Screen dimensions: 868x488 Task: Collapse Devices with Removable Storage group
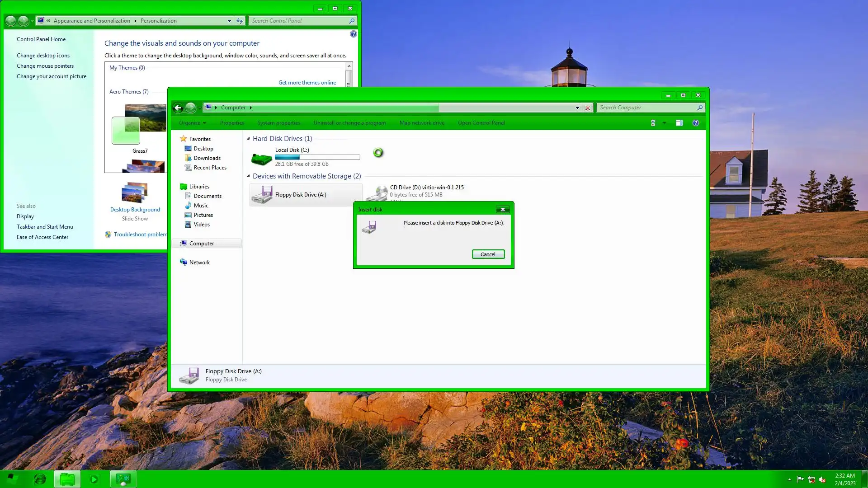tap(248, 176)
